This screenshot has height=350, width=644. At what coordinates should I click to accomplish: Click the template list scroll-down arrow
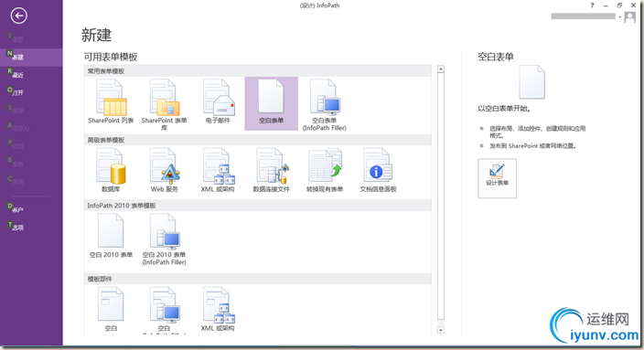441,330
